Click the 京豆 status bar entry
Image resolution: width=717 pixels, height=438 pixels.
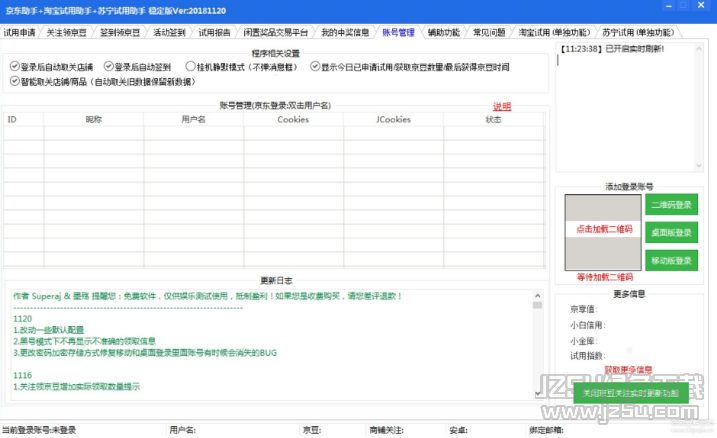pyautogui.click(x=312, y=430)
